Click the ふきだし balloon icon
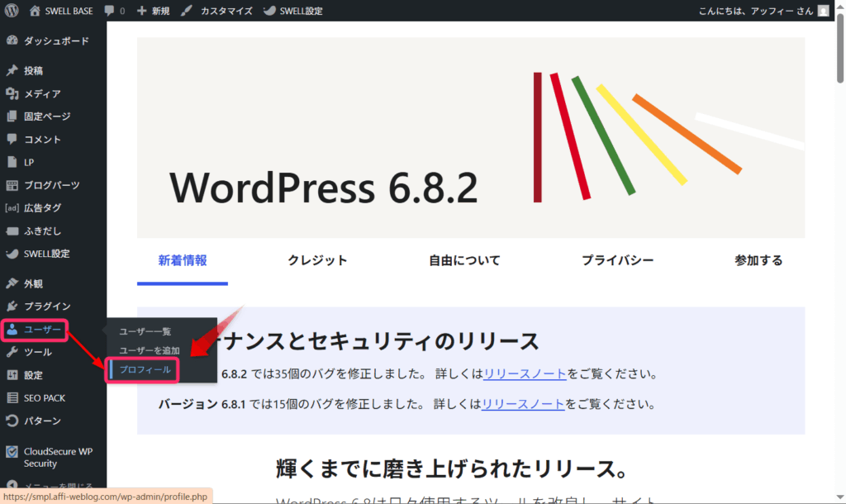846x504 pixels. (x=12, y=231)
